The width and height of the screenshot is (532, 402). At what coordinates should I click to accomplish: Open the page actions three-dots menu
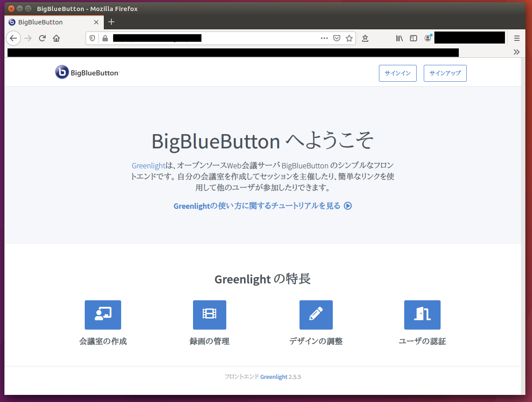[324, 38]
